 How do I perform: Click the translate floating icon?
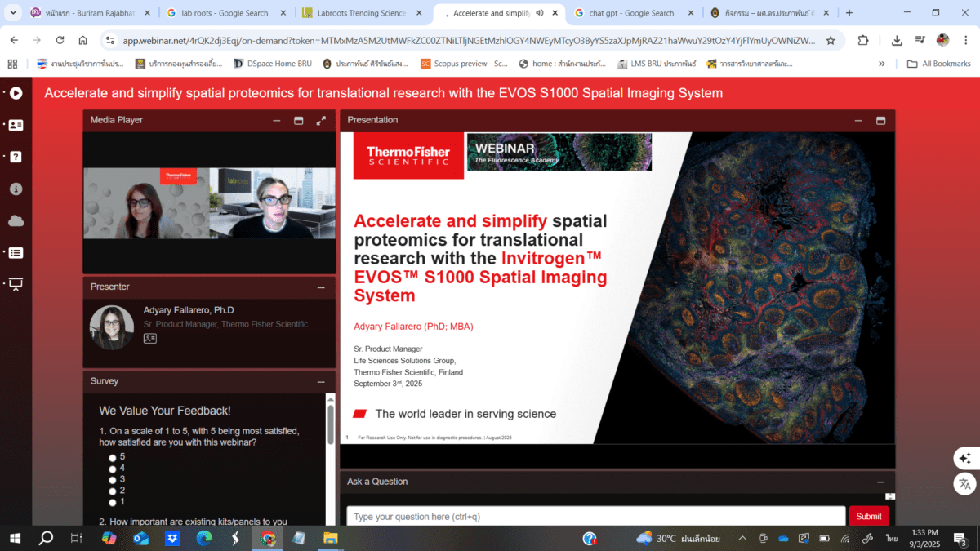(964, 483)
